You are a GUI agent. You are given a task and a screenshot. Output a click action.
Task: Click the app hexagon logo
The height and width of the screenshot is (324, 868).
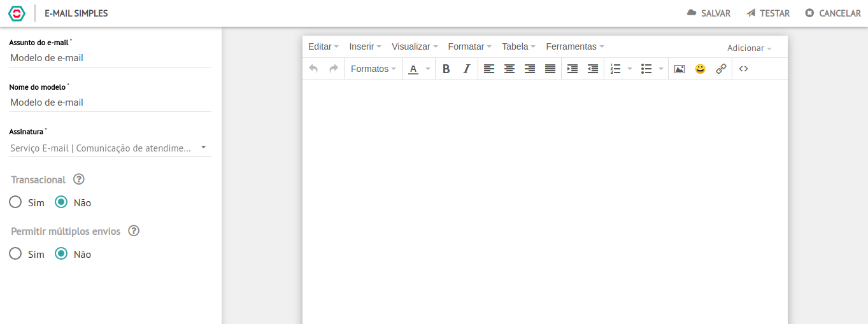tap(17, 13)
